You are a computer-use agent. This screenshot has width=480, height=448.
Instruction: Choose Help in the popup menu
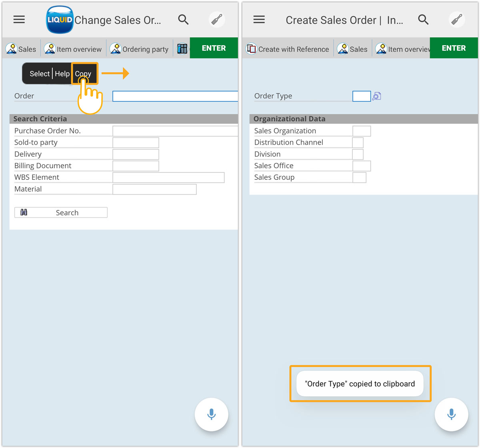coord(62,74)
